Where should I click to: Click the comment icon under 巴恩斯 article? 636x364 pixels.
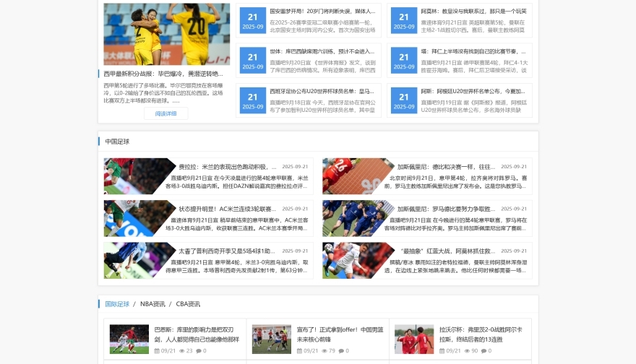pos(197,351)
